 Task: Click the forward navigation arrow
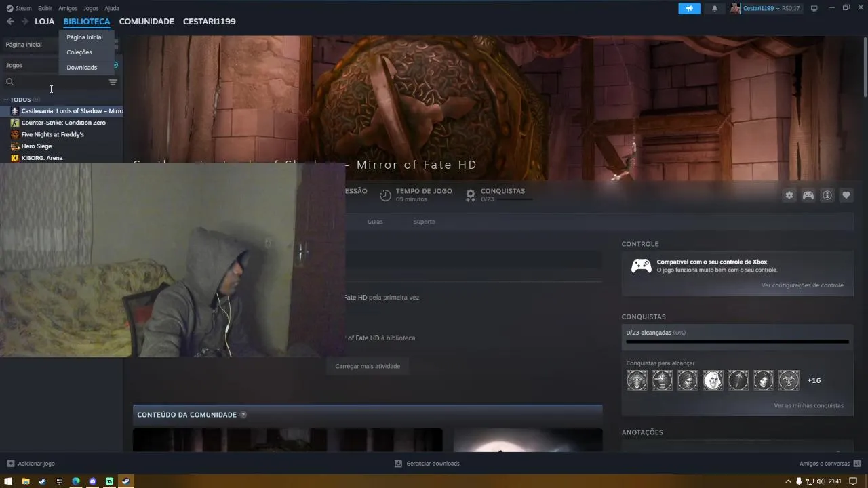25,22
